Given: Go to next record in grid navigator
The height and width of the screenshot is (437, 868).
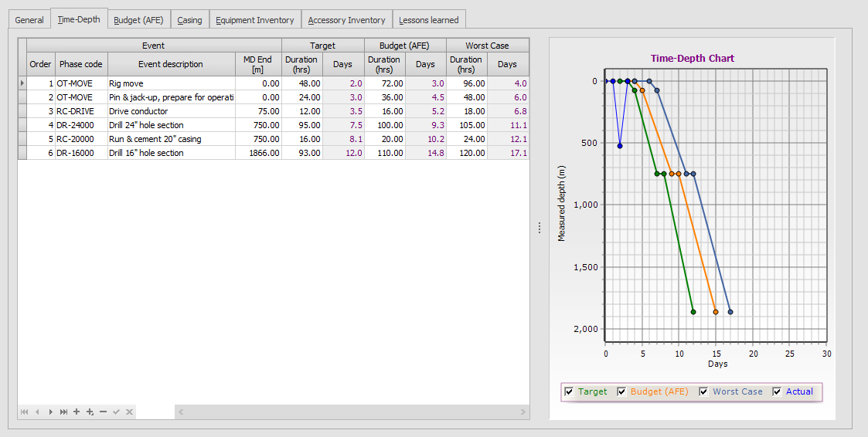Looking at the screenshot, I should (51, 412).
